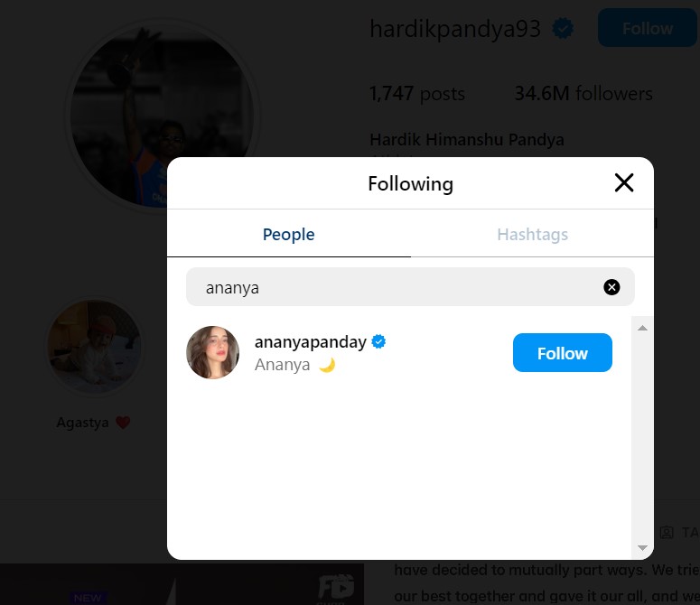Click ananyapanday's verified badge icon
This screenshot has width=700, height=605.
tap(378, 341)
